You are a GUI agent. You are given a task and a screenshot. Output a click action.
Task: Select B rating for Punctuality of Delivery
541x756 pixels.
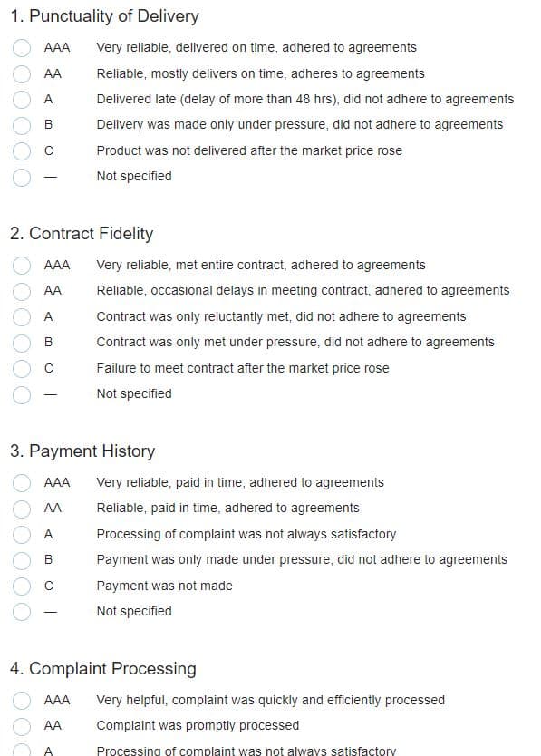(22, 125)
